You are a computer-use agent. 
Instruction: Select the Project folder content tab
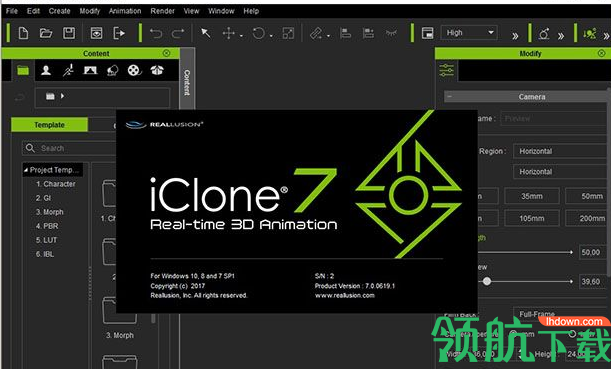[23, 70]
